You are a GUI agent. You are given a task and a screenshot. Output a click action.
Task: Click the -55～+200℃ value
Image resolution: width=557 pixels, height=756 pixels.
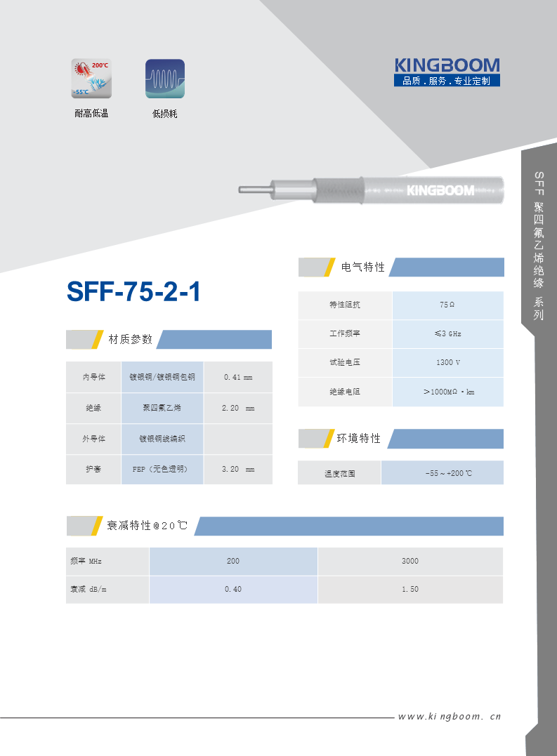click(443, 473)
